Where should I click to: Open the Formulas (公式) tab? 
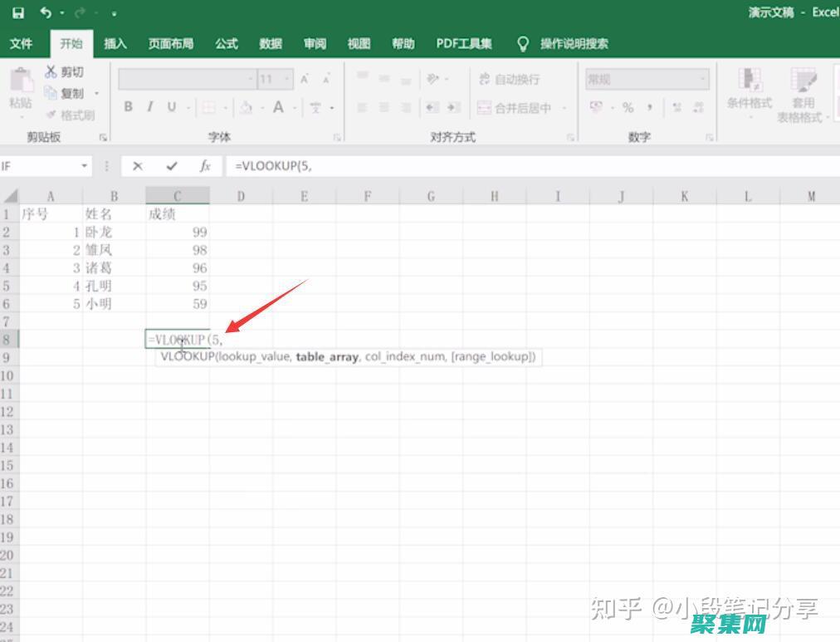tap(227, 43)
